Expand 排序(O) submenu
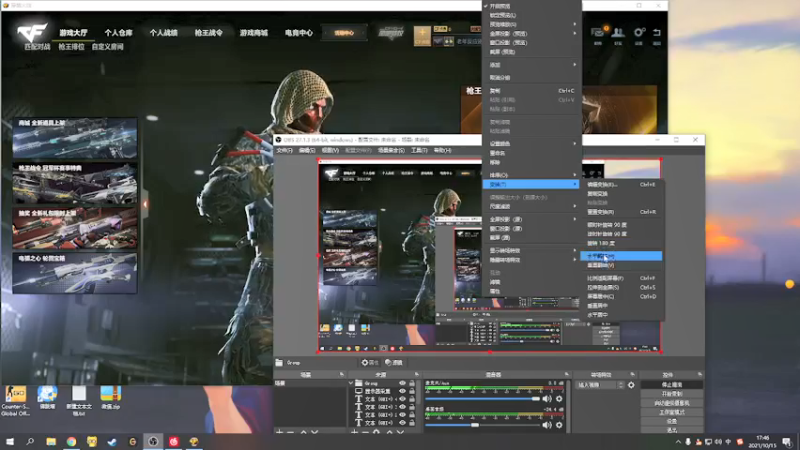800x450 pixels. coord(531,175)
